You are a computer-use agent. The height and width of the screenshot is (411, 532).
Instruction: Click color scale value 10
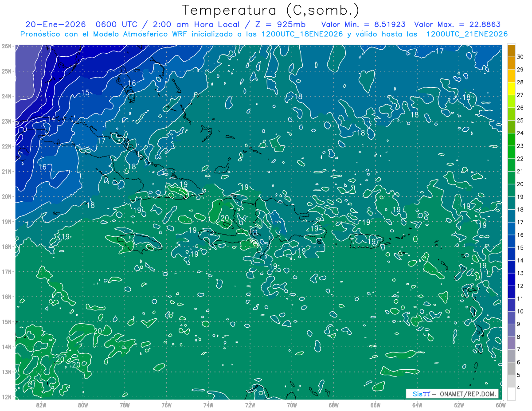click(x=520, y=311)
